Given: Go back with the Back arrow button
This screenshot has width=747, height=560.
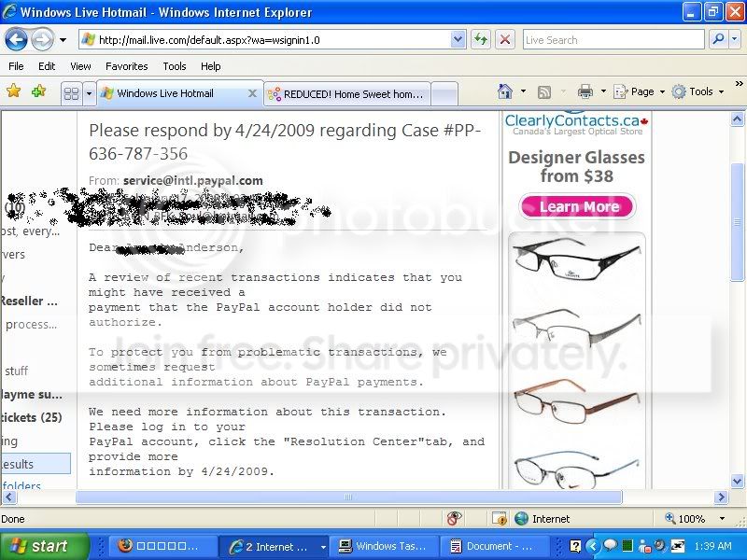Looking at the screenshot, I should pos(16,40).
